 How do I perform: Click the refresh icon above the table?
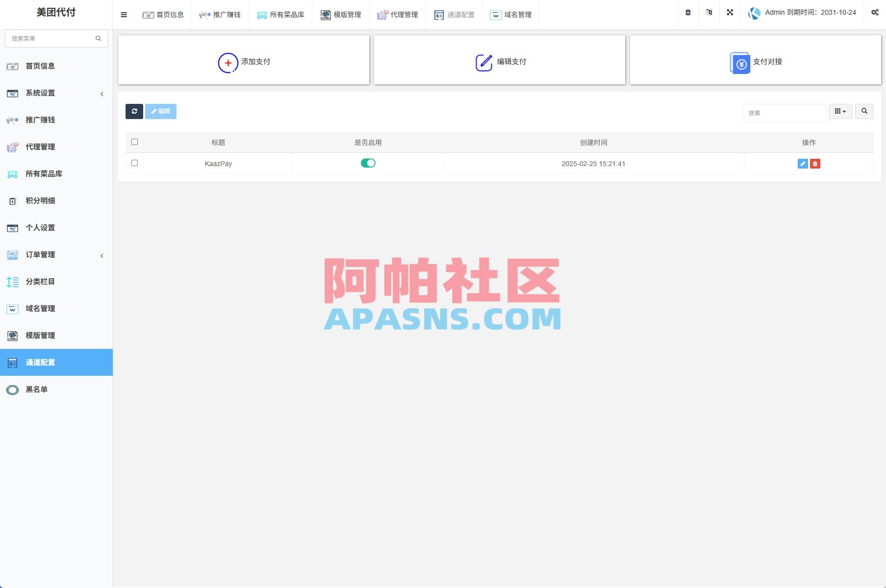click(134, 111)
